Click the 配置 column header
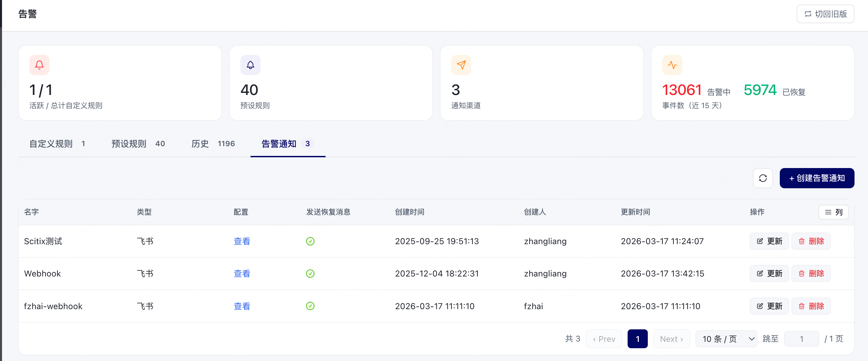 (x=241, y=212)
